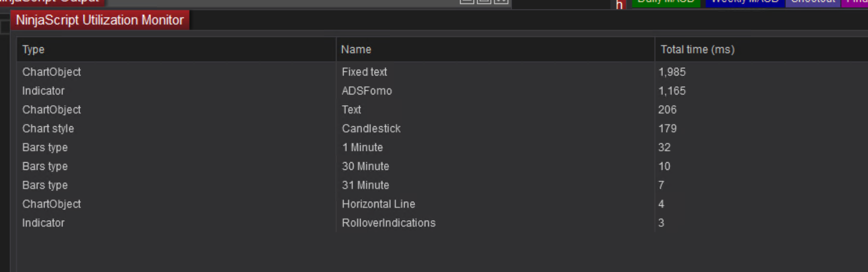The width and height of the screenshot is (868, 272).
Task: Select the RolloverIndications indicator row
Action: point(388,223)
